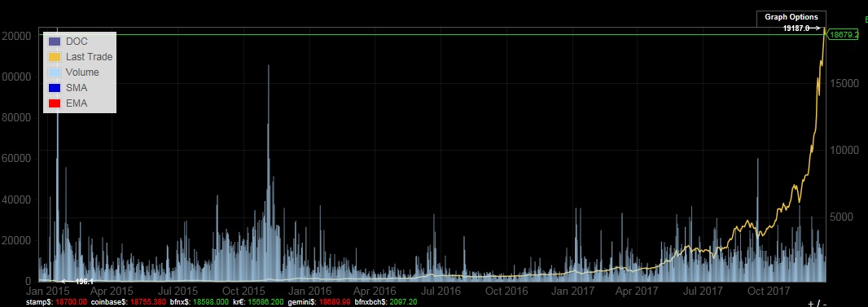Click the Jan 2015 date axis label
Viewport: 868px width, 307px height.
click(x=48, y=291)
